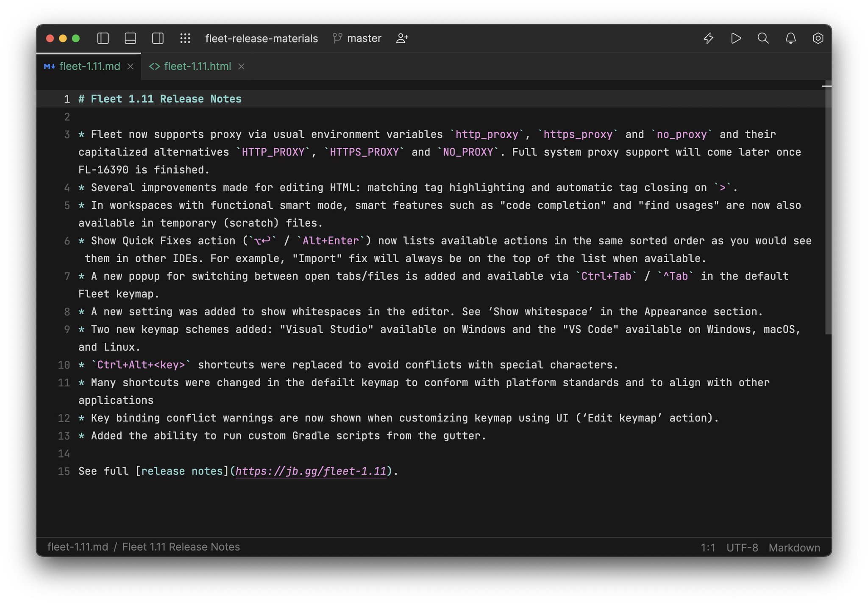Select the fleet-1.11.md tab

click(89, 66)
